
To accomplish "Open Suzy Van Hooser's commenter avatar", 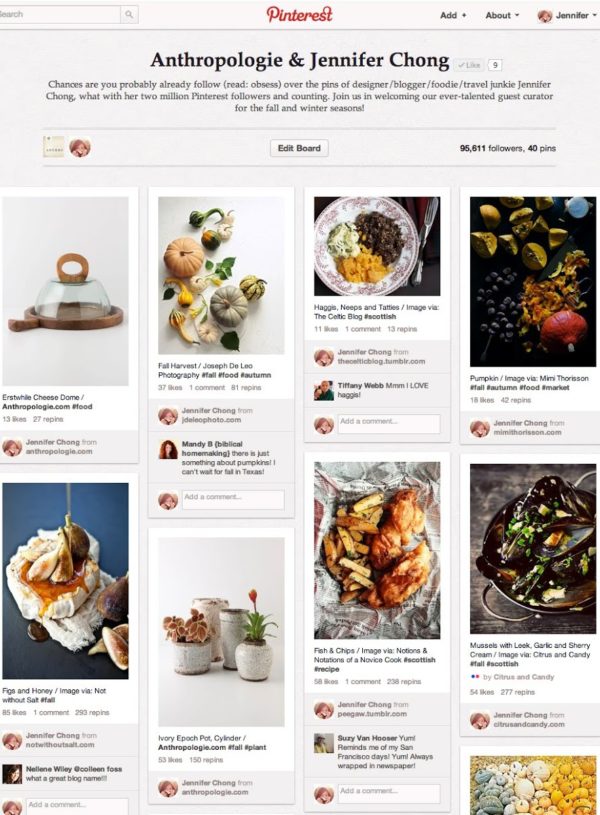I will click(x=323, y=743).
